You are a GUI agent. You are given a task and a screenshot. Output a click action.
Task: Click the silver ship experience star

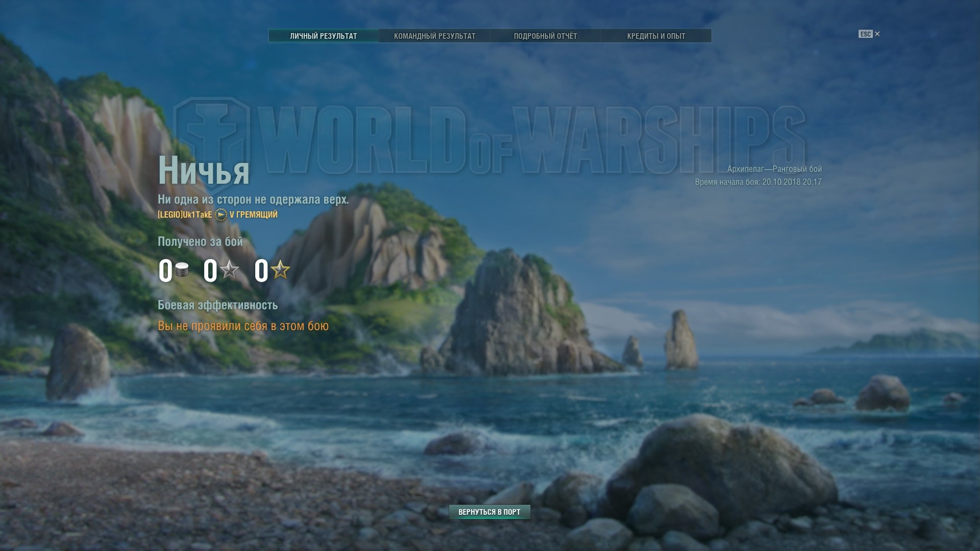coord(230,269)
